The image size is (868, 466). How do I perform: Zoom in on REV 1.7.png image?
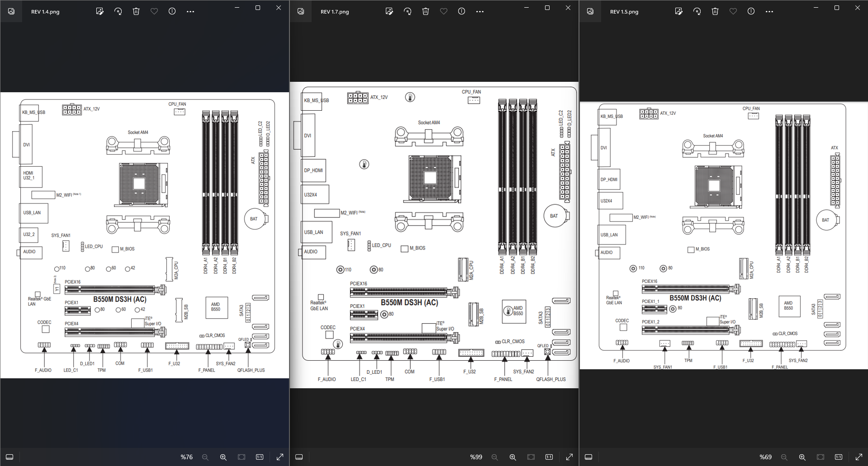point(513,457)
